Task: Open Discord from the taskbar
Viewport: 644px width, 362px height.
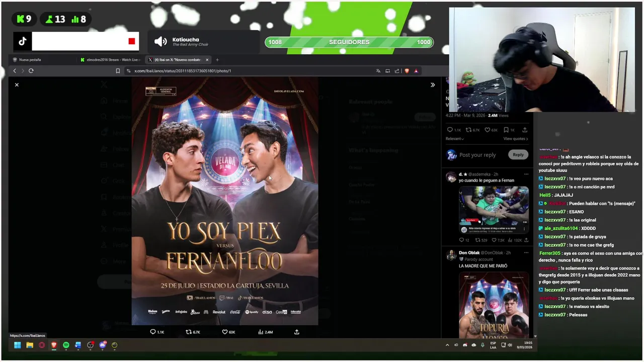Action: pyautogui.click(x=103, y=345)
